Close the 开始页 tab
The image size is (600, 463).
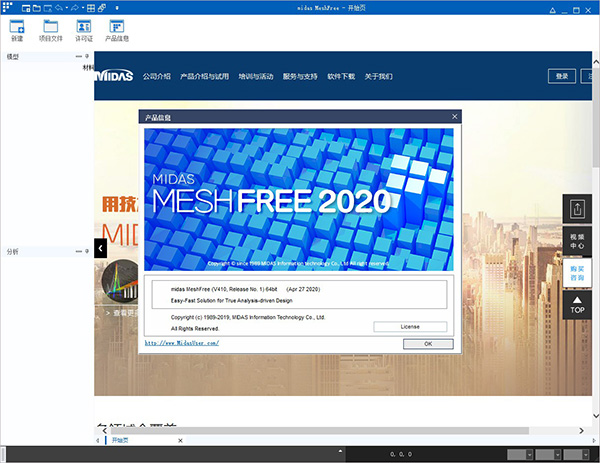180,441
